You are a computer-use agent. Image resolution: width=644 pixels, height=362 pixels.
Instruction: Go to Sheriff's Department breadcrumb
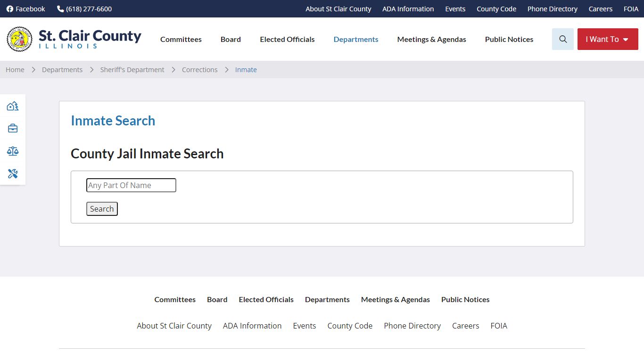(x=132, y=70)
